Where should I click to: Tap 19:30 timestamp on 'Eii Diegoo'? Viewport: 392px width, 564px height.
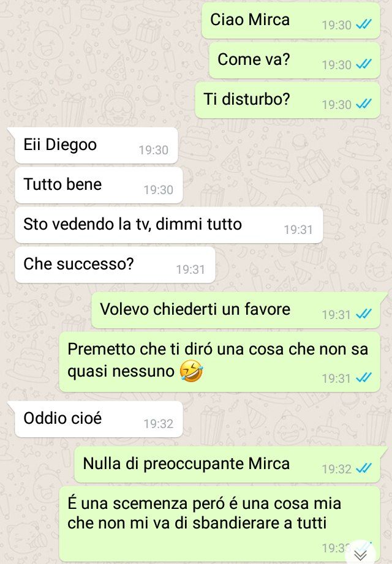pos(154,150)
